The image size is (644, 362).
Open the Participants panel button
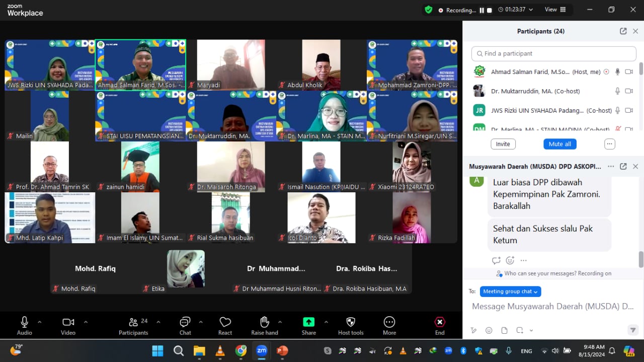(x=133, y=326)
